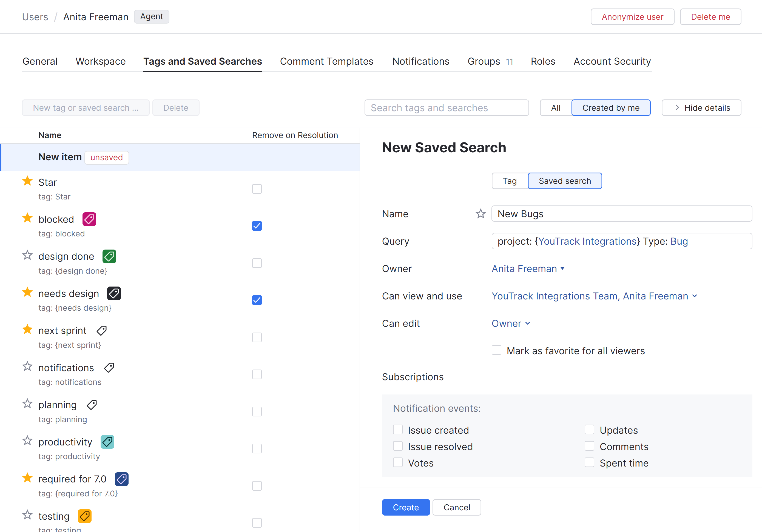Switch to the Notifications tab
Image resolution: width=762 pixels, height=532 pixels.
click(x=420, y=61)
